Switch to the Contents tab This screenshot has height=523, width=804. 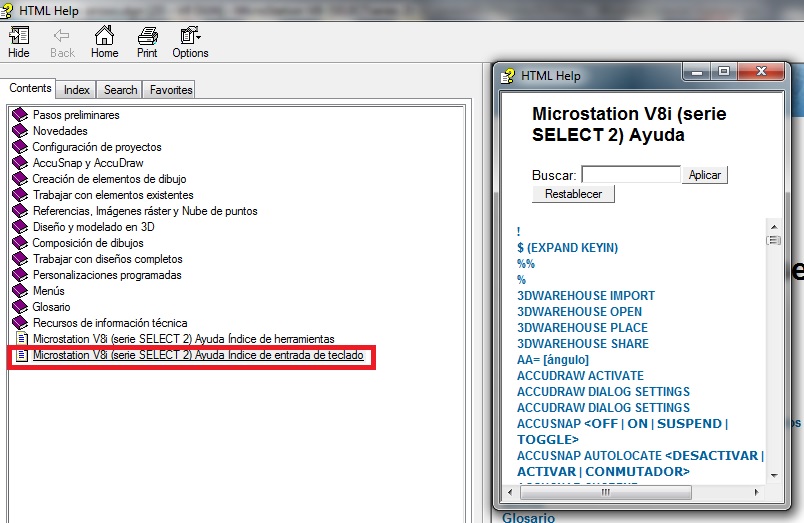pos(30,88)
